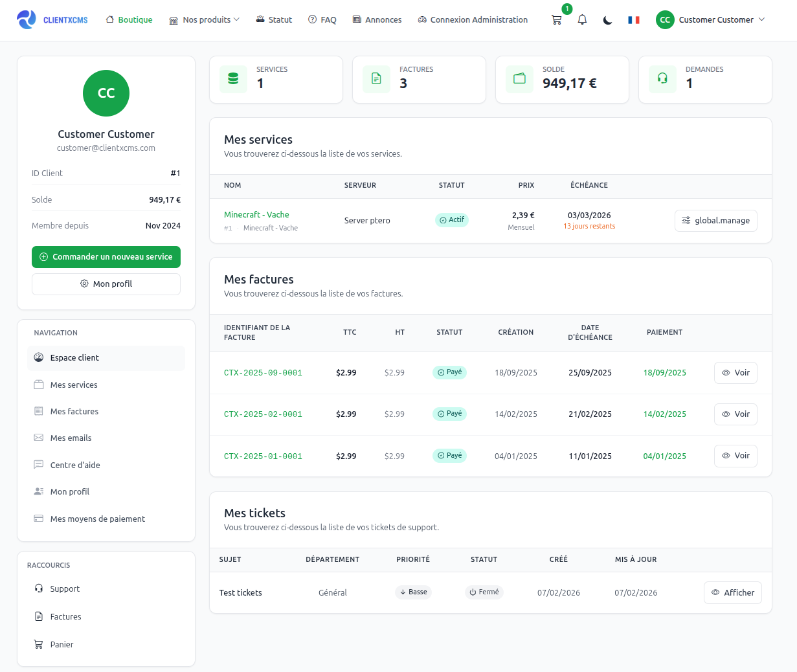Select Mes factures in navigation sidebar
797x672 pixels.
click(74, 412)
